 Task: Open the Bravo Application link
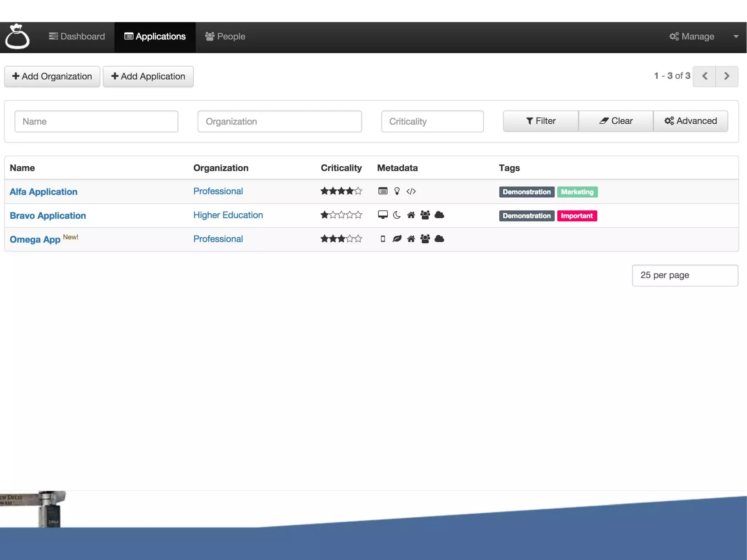pyautogui.click(x=48, y=216)
